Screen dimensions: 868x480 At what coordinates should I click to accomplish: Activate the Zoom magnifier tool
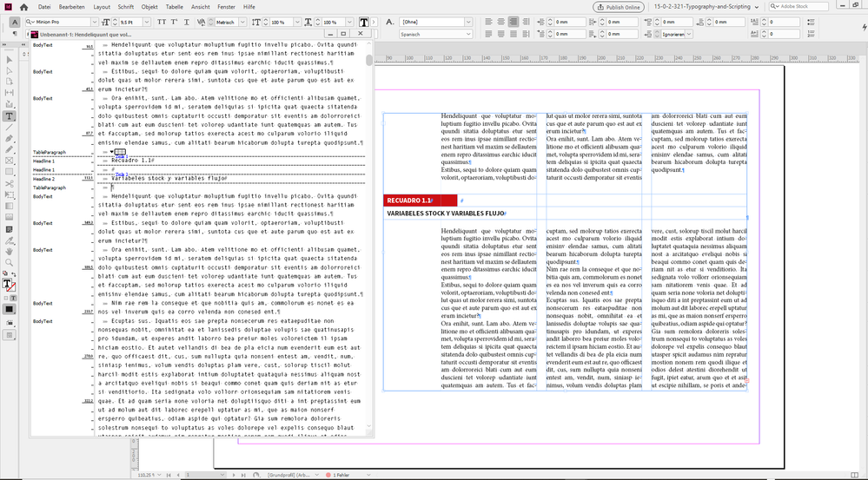click(x=9, y=262)
